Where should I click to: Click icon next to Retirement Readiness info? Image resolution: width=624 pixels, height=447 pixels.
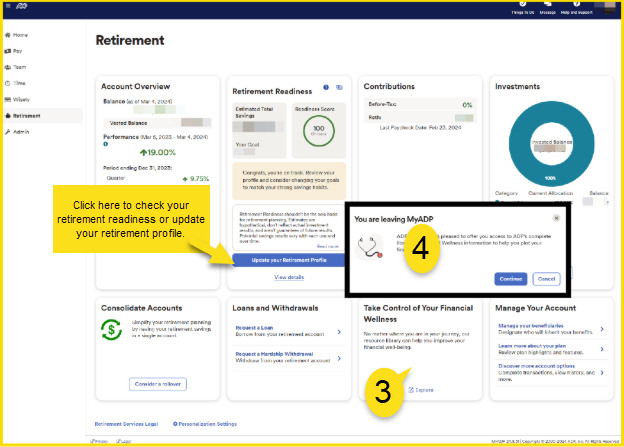click(x=339, y=87)
